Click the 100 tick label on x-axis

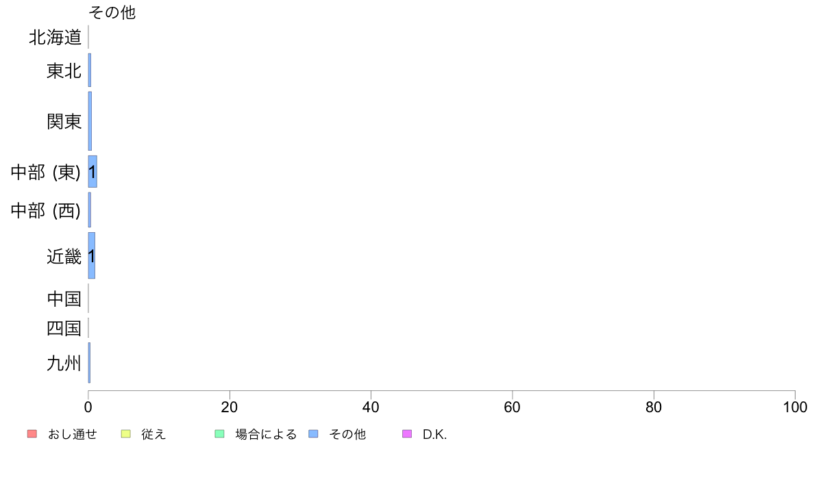click(x=795, y=407)
